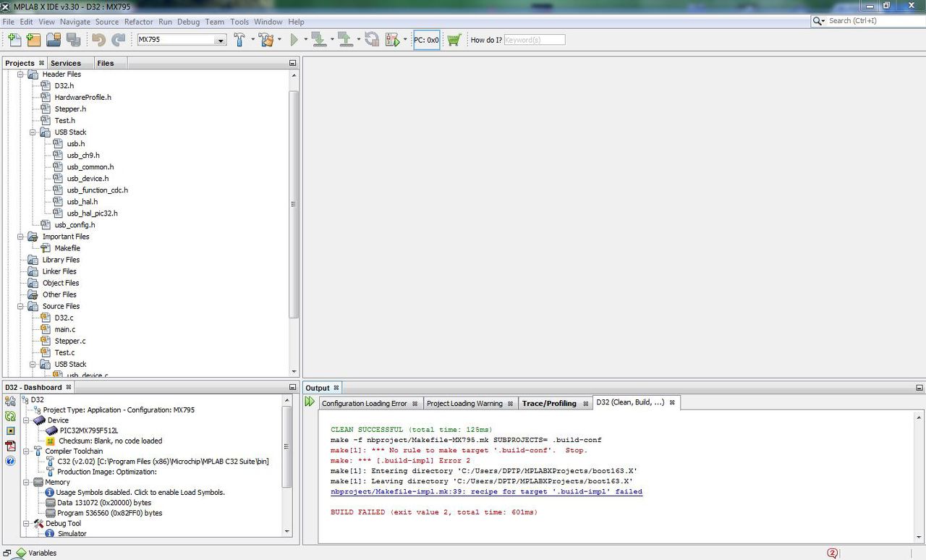Screen dimensions: 926x560
Task: Collapse Debug Tool node in Dashboard
Action: tap(26, 523)
